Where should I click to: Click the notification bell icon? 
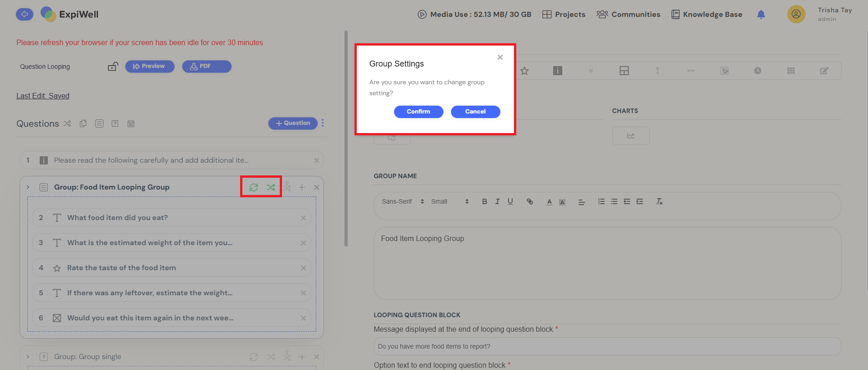click(x=761, y=15)
